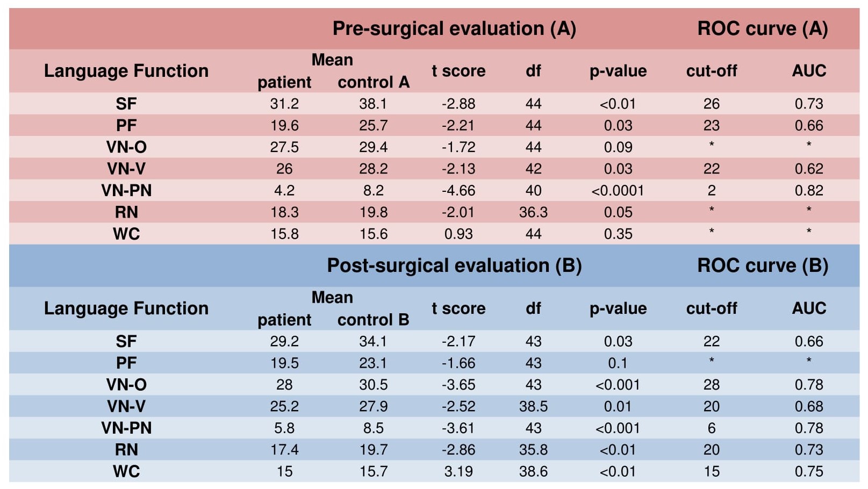
Task: Select the ROC curve (B) heading
Action: 762,265
